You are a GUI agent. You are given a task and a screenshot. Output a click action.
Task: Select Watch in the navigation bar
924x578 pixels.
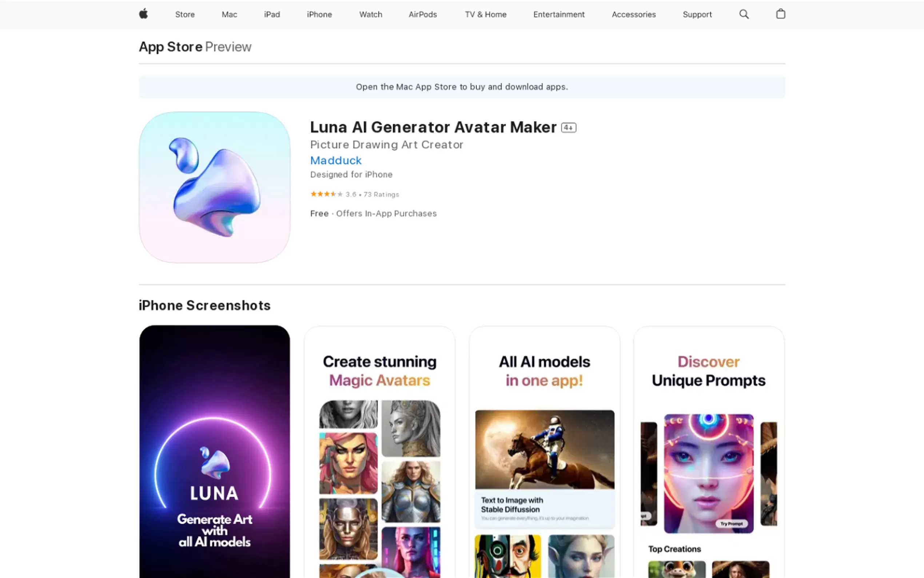click(x=371, y=15)
